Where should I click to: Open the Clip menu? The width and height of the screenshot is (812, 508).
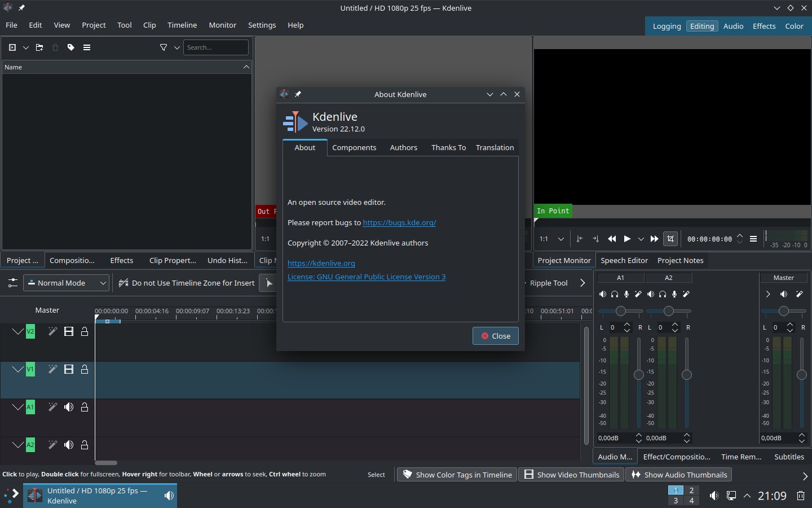click(x=149, y=25)
